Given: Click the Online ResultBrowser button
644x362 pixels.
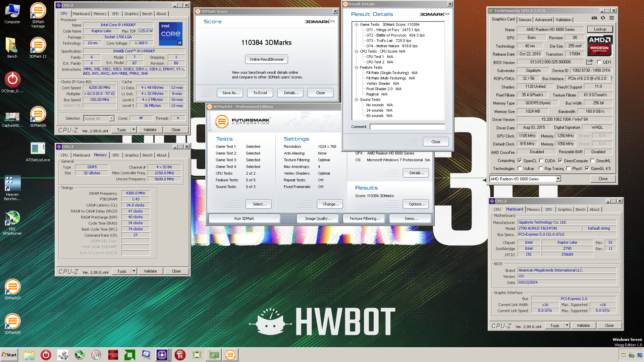Looking at the screenshot, I should (x=266, y=59).
